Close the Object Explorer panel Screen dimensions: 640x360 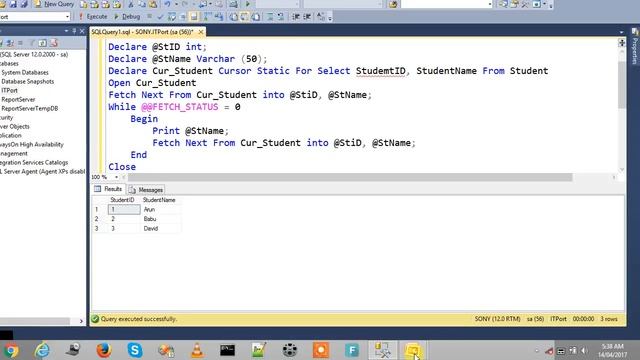tap(82, 31)
